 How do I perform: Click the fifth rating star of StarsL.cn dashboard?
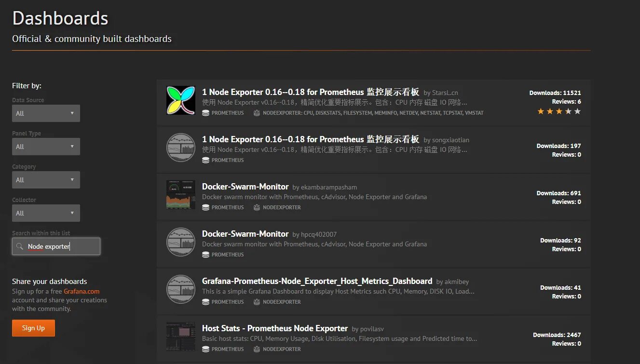pos(577,111)
